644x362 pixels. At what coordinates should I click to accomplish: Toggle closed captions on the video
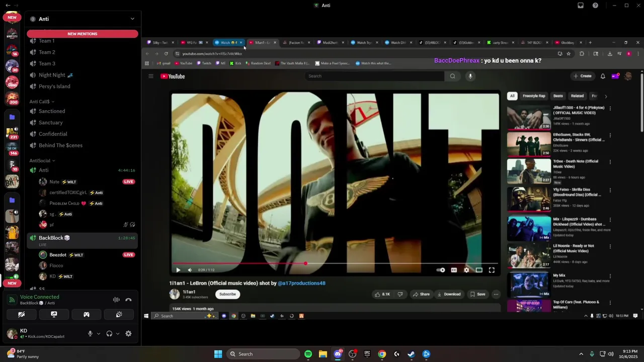click(x=454, y=270)
